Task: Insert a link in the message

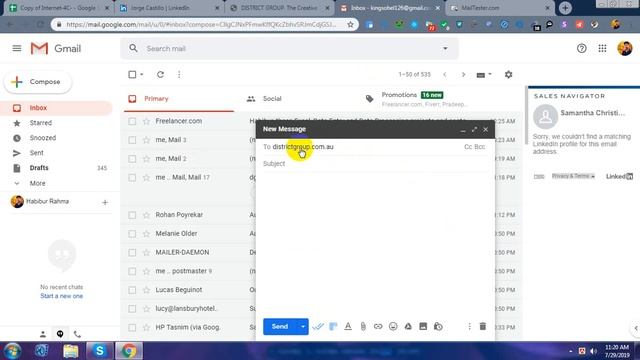Action: pos(378,327)
